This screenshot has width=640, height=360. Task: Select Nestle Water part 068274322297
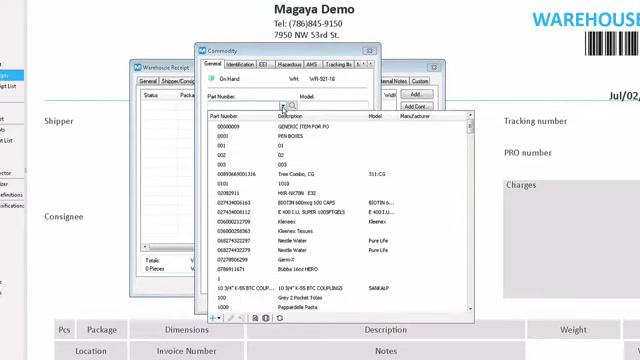click(338, 240)
